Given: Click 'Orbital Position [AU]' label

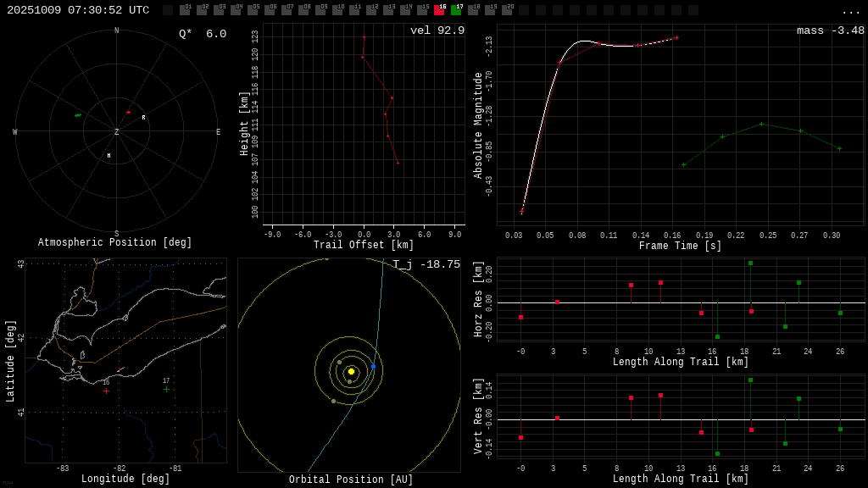Looking at the screenshot, I should 351,480.
